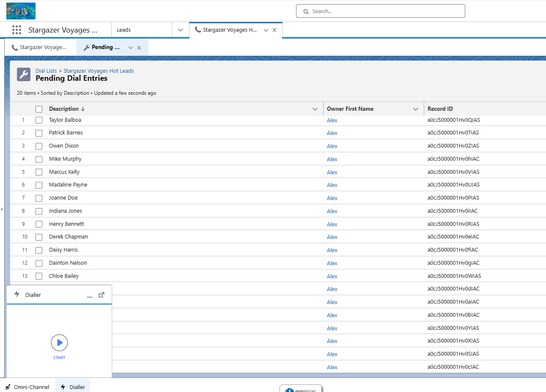Screen dimensions: 546x392
Task: Click inside the Search field
Action: pos(380,11)
